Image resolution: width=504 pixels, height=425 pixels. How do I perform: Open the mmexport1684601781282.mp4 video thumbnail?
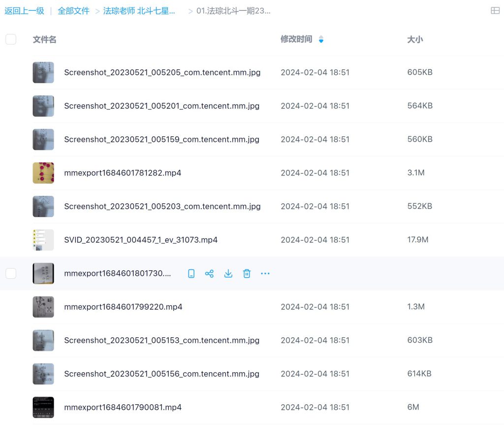click(43, 173)
